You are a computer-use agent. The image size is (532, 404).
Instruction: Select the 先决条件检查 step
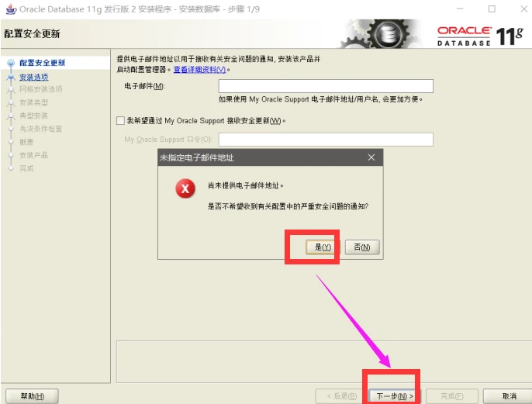(40, 129)
